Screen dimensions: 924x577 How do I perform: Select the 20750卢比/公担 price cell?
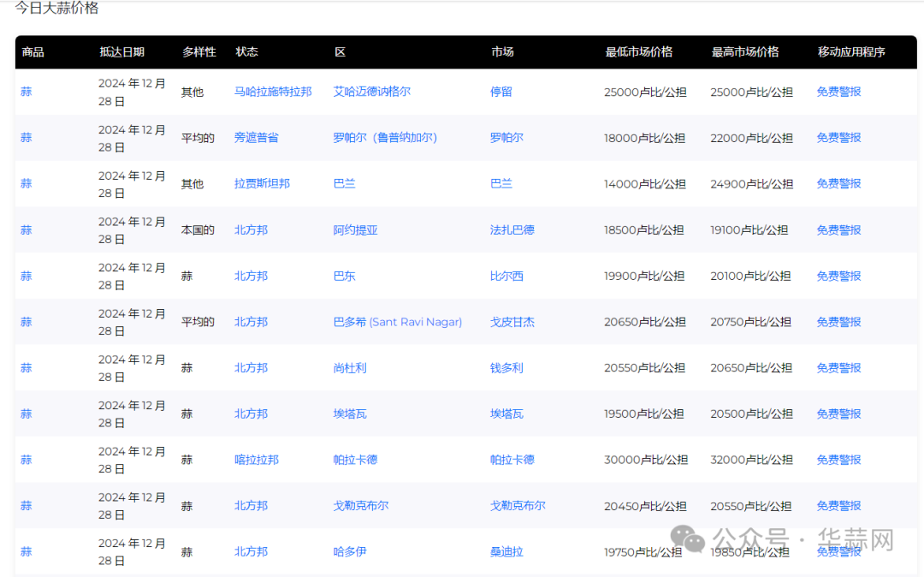750,322
